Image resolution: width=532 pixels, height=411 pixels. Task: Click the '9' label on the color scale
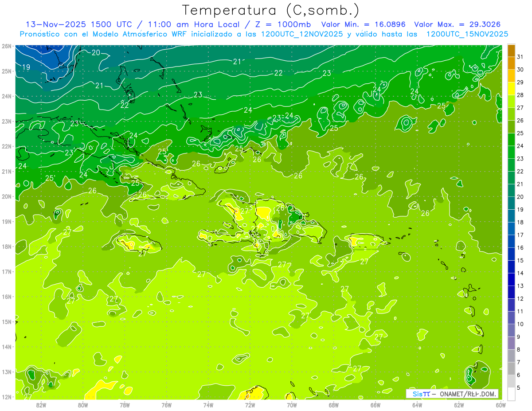click(519, 337)
